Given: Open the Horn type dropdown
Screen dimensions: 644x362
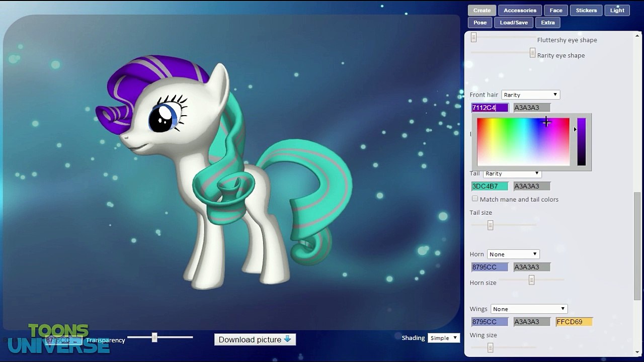Looking at the screenshot, I should click(513, 254).
